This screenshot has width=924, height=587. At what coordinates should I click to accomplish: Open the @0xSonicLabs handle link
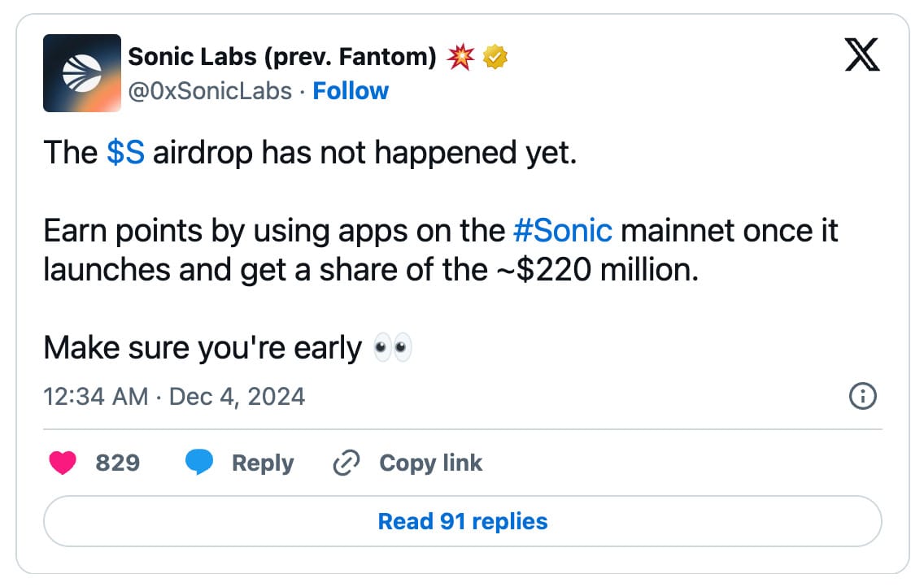[x=210, y=91]
